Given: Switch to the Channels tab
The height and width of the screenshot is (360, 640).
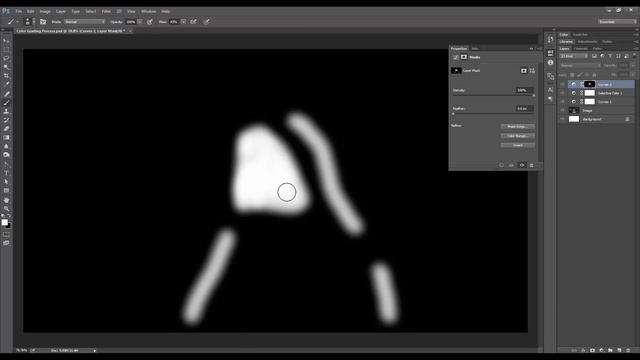Looking at the screenshot, I should click(x=581, y=49).
